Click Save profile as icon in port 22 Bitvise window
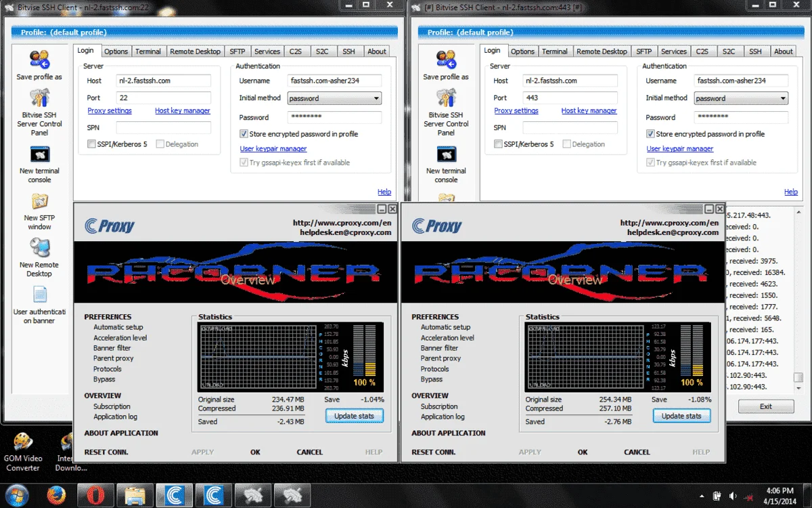 (39, 60)
